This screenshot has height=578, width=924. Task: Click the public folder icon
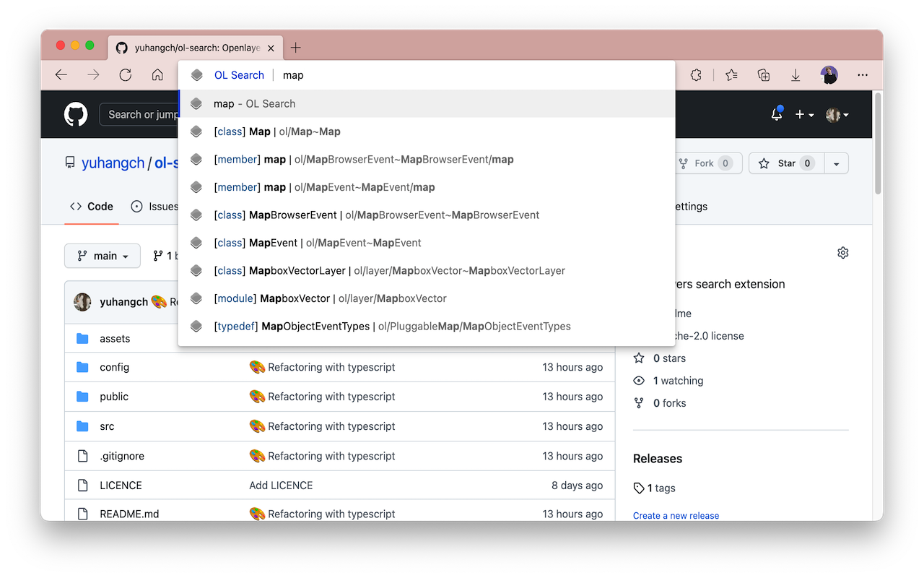(82, 397)
